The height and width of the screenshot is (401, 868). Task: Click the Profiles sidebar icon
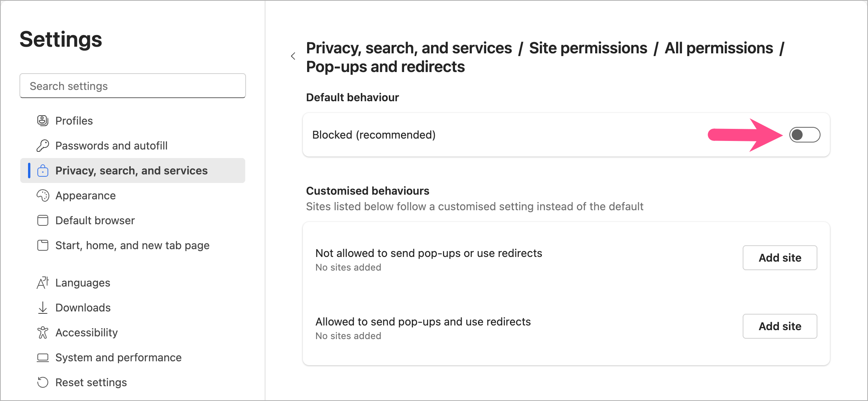(42, 121)
